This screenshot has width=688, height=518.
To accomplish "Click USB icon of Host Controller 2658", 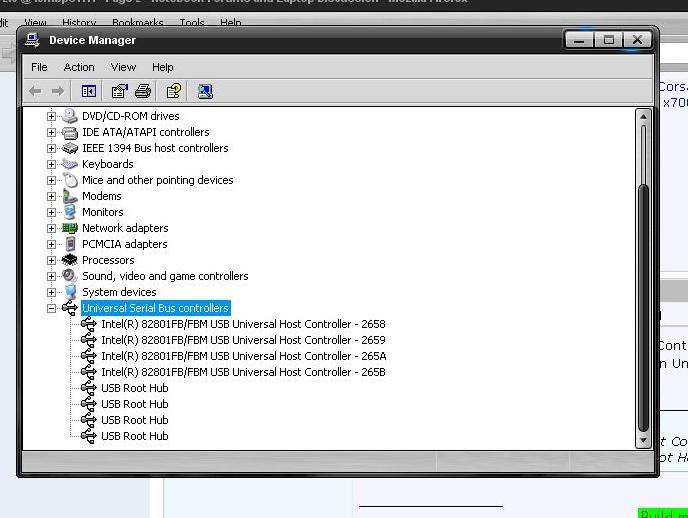I will coord(89,324).
